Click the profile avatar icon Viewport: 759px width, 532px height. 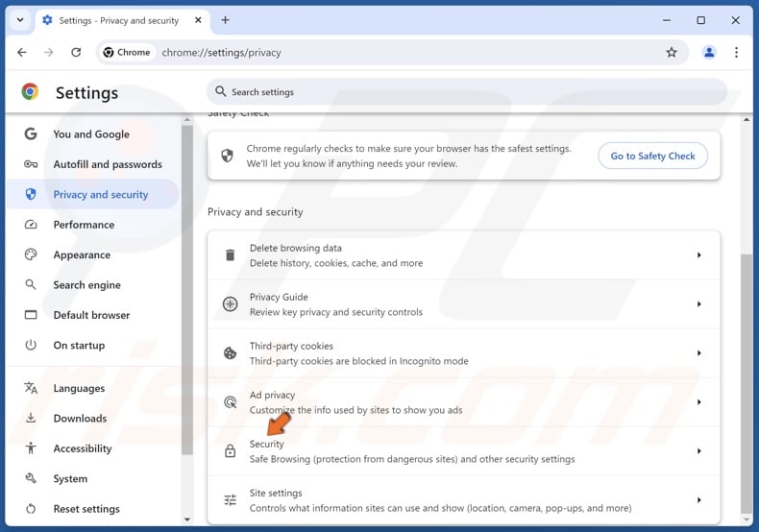point(709,53)
